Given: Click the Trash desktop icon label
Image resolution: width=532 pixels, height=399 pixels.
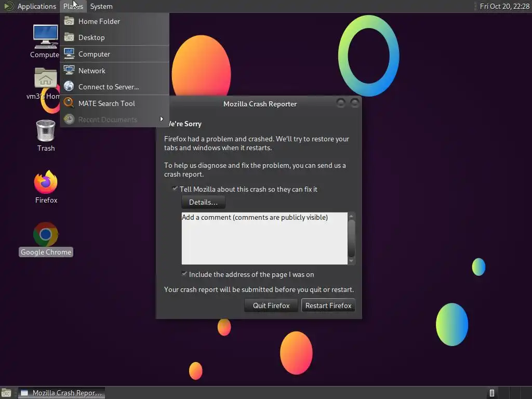Looking at the screenshot, I should pyautogui.click(x=46, y=148).
